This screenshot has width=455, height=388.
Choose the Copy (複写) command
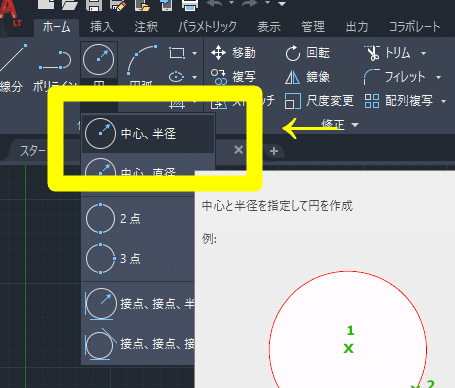click(x=234, y=77)
